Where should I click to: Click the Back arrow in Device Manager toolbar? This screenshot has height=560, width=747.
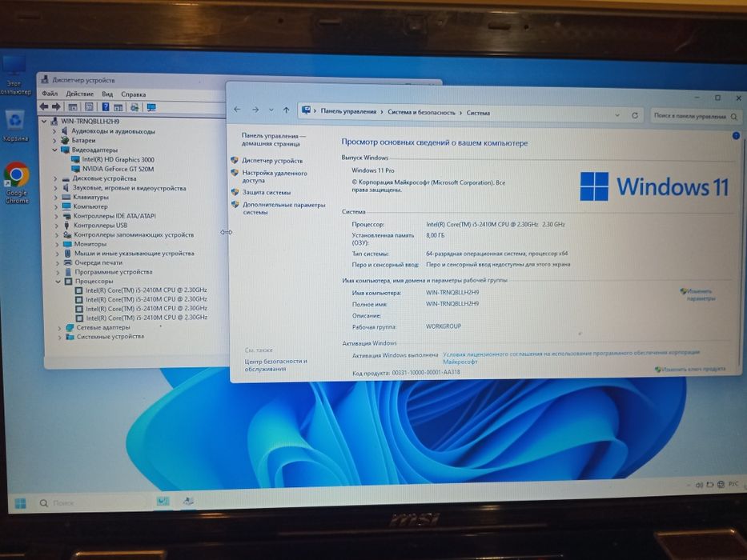[44, 106]
